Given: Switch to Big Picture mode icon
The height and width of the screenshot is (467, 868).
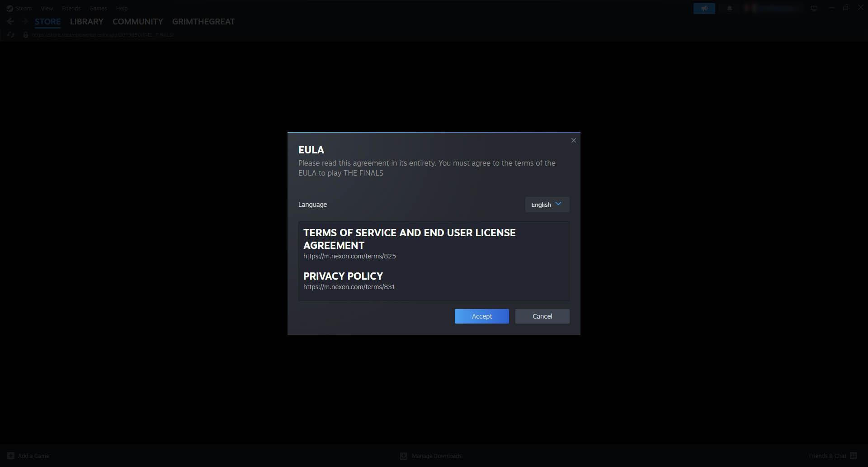Looking at the screenshot, I should pyautogui.click(x=814, y=9).
